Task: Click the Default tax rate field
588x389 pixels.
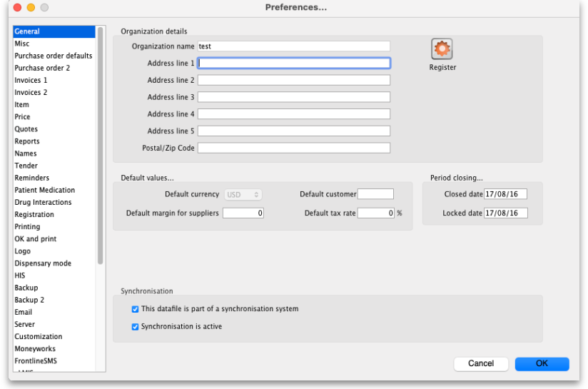Action: (375, 213)
